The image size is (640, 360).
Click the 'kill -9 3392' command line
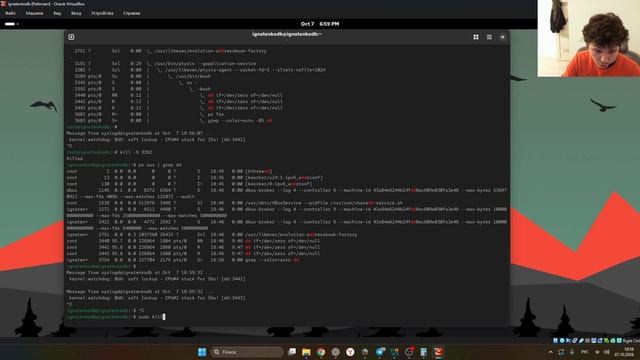pyautogui.click(x=109, y=152)
